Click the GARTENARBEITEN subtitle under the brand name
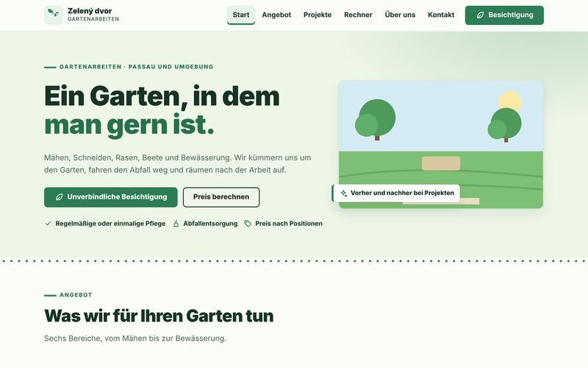This screenshot has width=588, height=368. [x=93, y=19]
